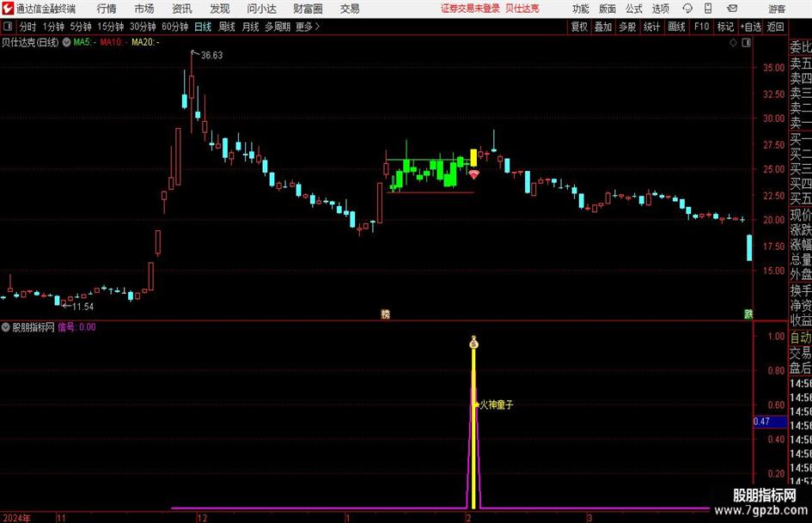
Task: Add stock with +自选 button
Action: [x=750, y=27]
